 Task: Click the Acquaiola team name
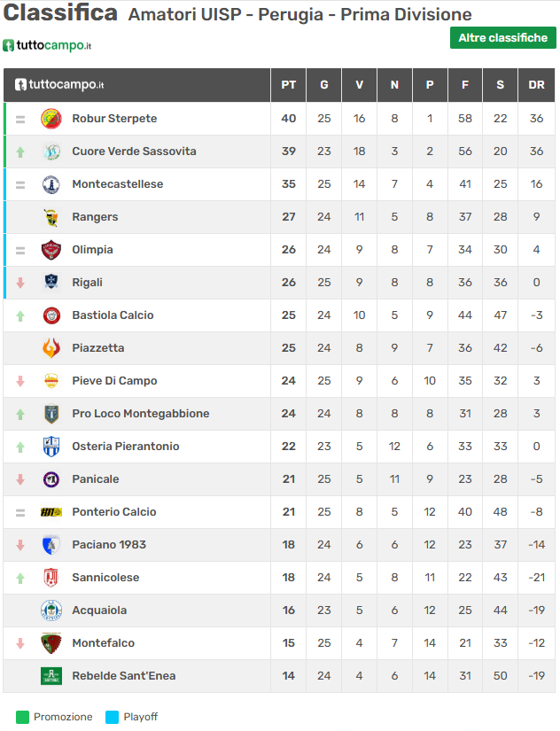[x=99, y=610]
